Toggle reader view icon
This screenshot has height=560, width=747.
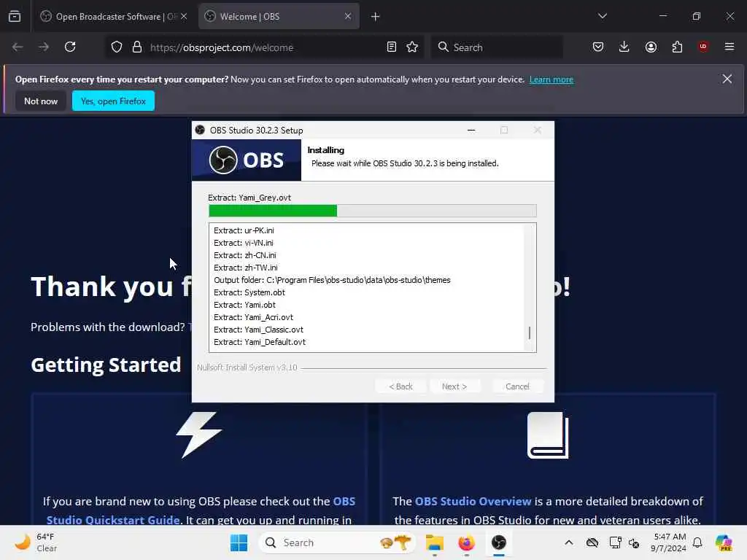392,47
